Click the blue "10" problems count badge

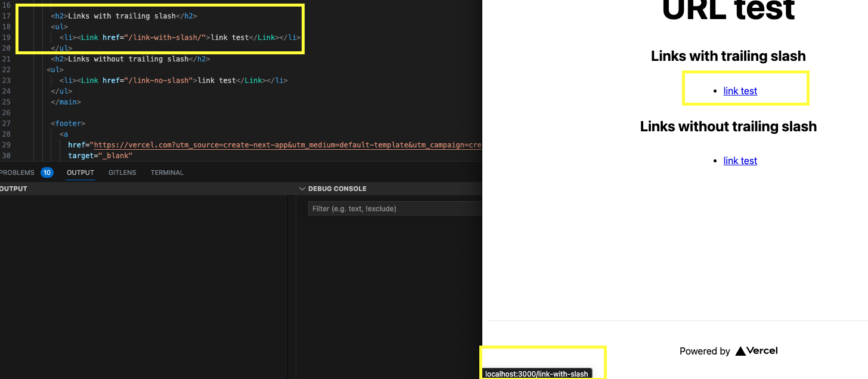[x=47, y=172]
